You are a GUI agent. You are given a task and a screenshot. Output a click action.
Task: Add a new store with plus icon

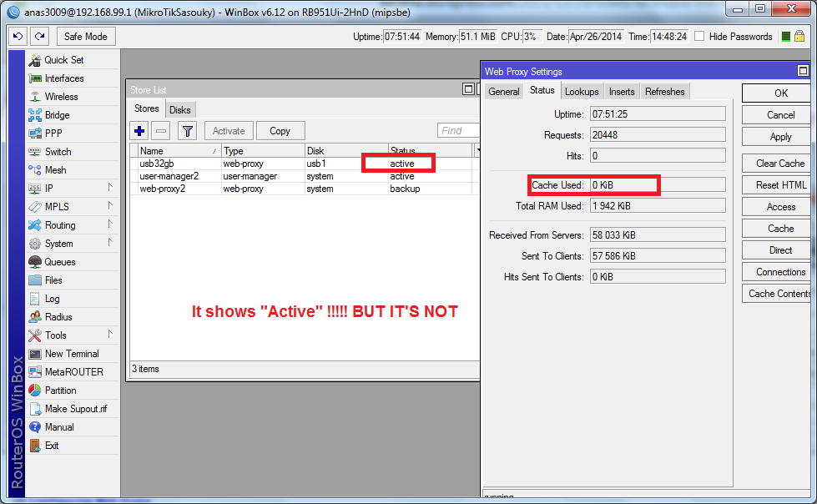(x=139, y=131)
